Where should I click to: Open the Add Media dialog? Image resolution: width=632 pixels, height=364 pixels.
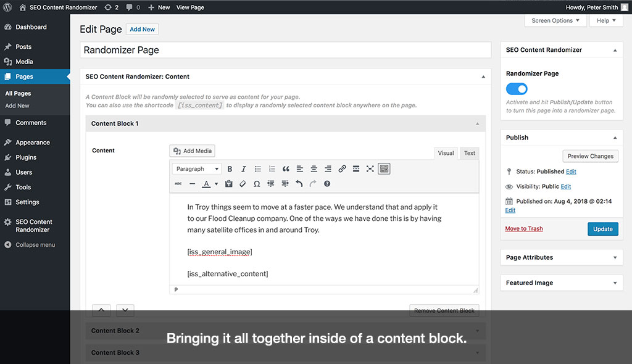pyautogui.click(x=192, y=151)
